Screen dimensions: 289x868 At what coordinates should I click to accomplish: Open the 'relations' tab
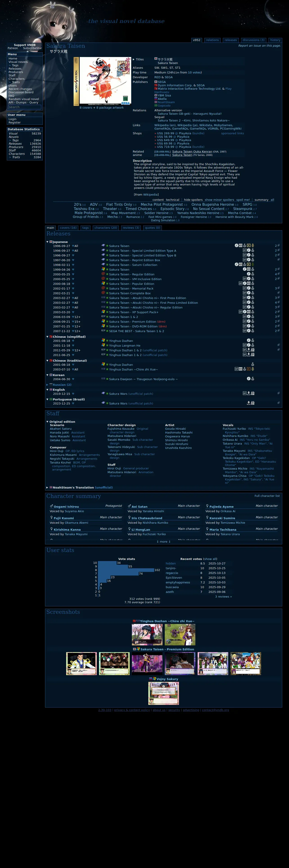[212, 40]
